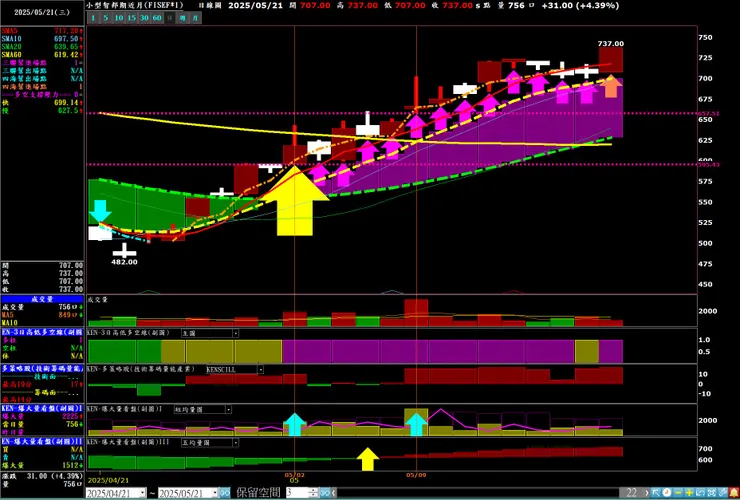Choose the 60-minute timeframe tab
The image size is (740, 500).
[x=157, y=18]
